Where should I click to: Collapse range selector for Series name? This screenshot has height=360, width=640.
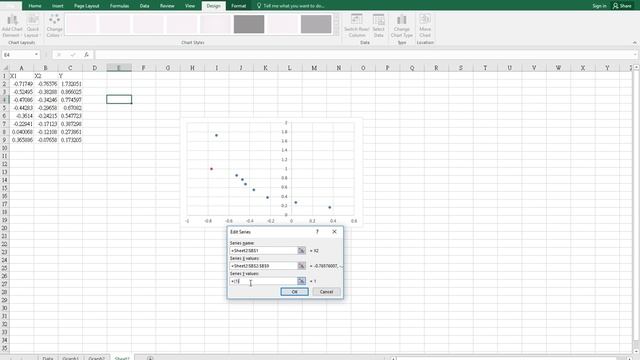301,250
